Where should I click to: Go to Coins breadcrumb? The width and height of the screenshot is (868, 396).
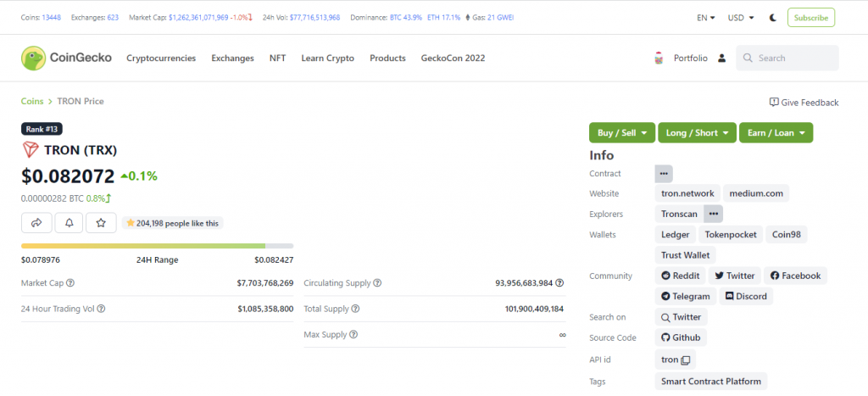(x=32, y=102)
